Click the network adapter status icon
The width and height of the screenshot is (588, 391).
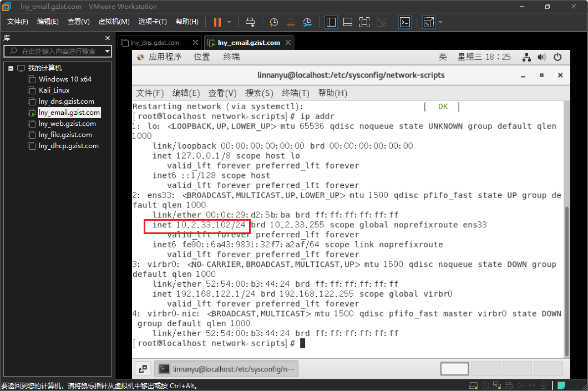click(x=497, y=386)
